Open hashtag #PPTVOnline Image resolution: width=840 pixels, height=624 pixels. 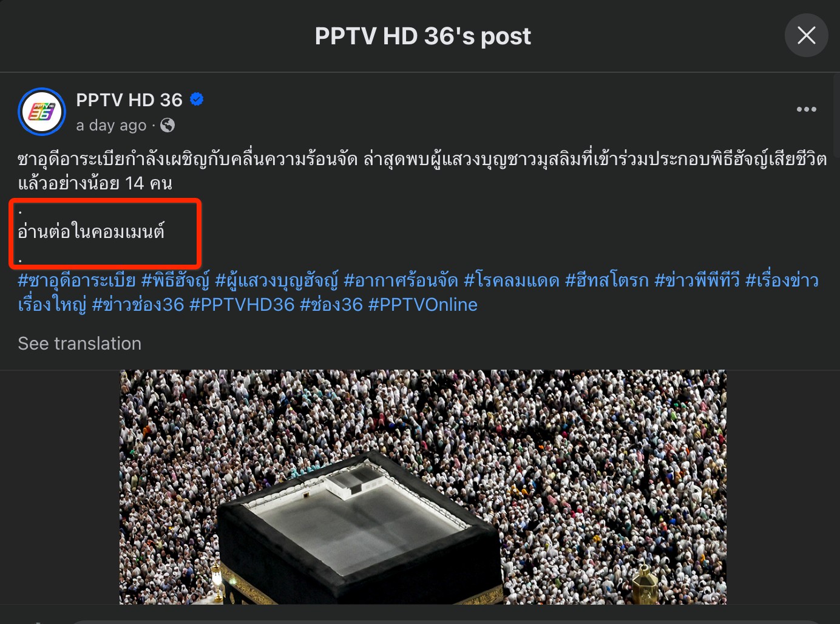point(423,305)
